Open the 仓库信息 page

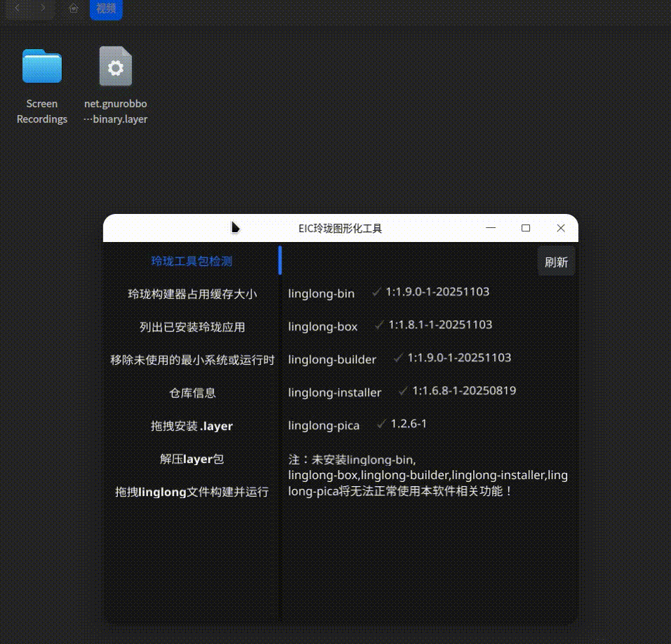192,393
